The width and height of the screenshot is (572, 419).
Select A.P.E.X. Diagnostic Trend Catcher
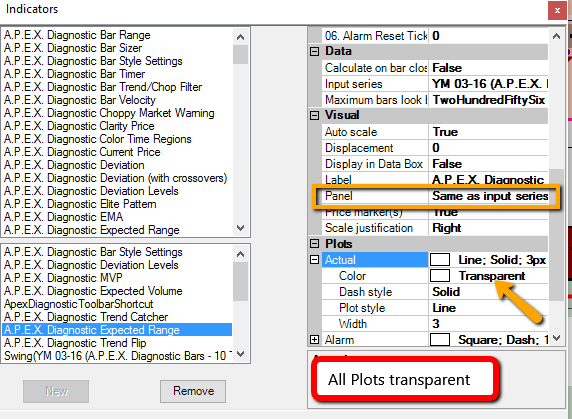point(86,317)
